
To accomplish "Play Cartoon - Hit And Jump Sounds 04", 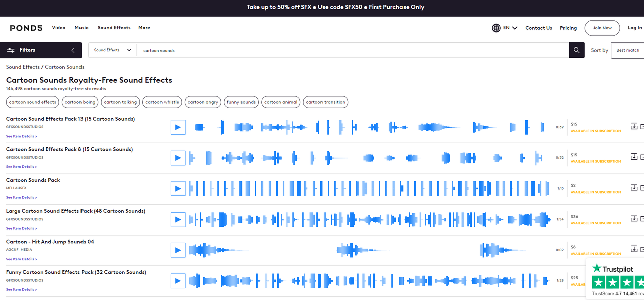I will pyautogui.click(x=178, y=250).
